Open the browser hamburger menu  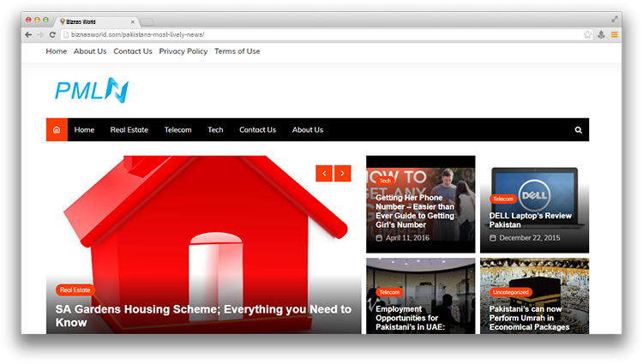614,35
